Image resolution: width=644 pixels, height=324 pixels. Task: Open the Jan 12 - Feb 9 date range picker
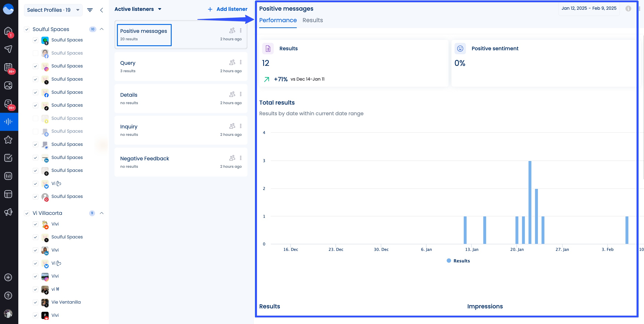point(589,8)
